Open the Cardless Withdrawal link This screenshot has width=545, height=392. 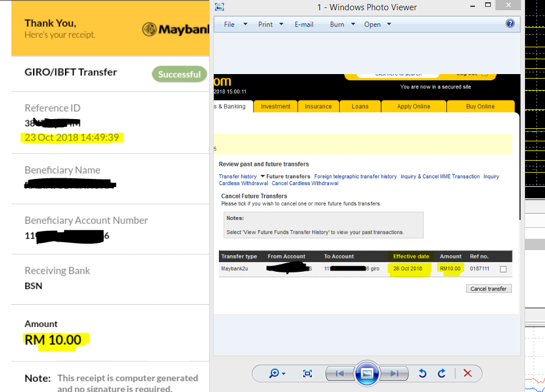point(243,183)
